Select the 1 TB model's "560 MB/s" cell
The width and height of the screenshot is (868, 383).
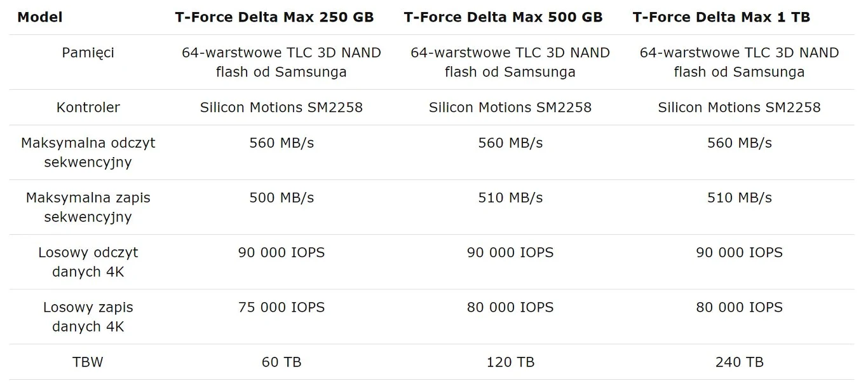coord(739,143)
